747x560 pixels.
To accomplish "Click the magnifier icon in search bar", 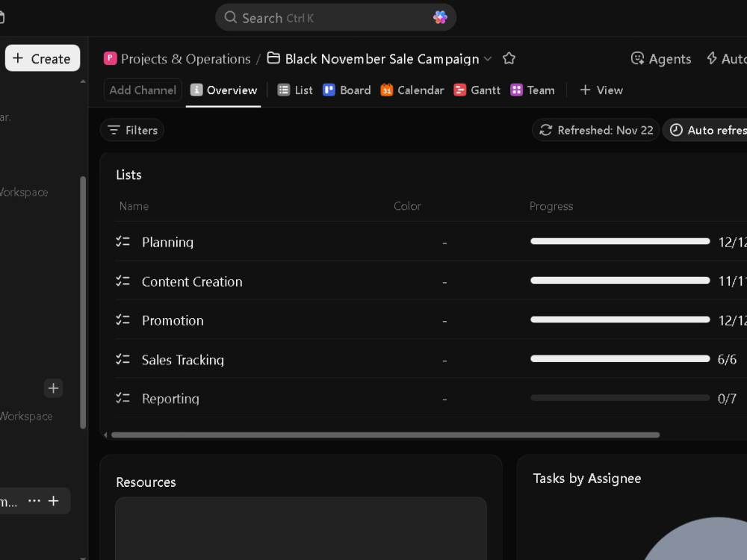I will (231, 18).
